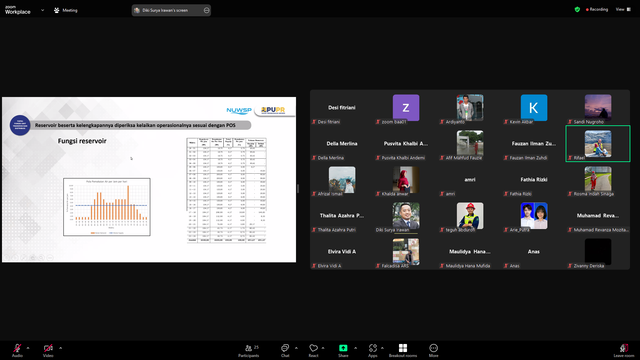Viewport: 640px width, 360px height.
Task: Open video options arrow beside Video
Action: click(60, 348)
